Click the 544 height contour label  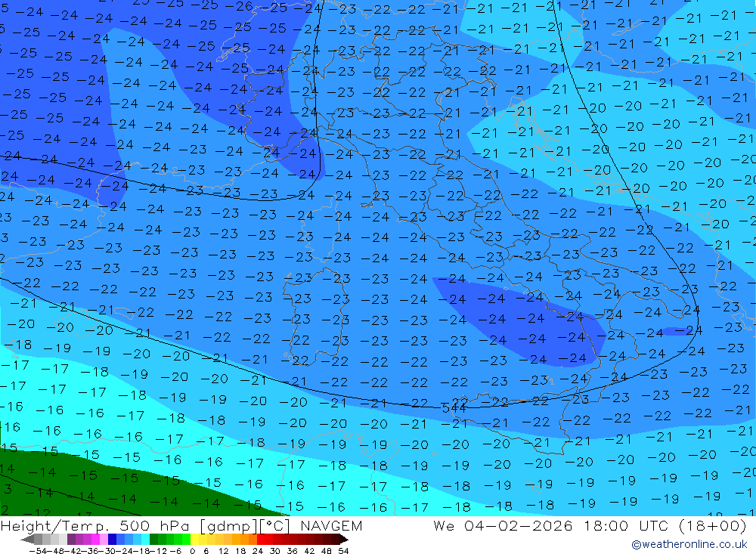pyautogui.click(x=454, y=408)
